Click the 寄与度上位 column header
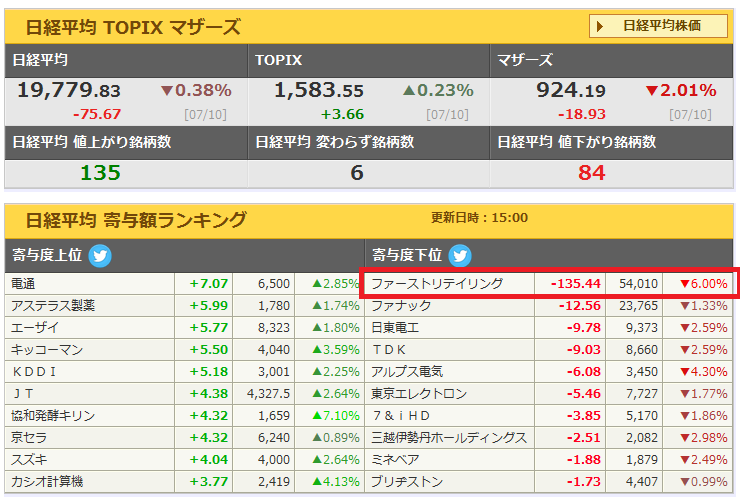 (47, 255)
